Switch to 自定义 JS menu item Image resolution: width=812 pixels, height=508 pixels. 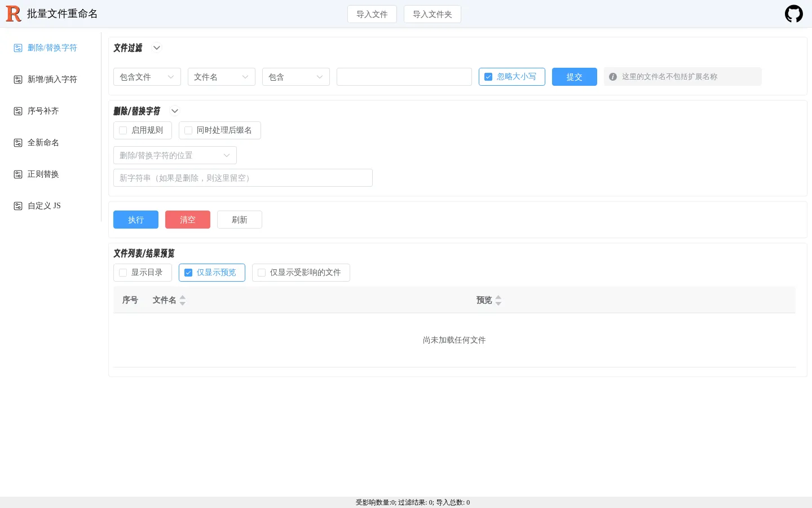click(x=51, y=206)
